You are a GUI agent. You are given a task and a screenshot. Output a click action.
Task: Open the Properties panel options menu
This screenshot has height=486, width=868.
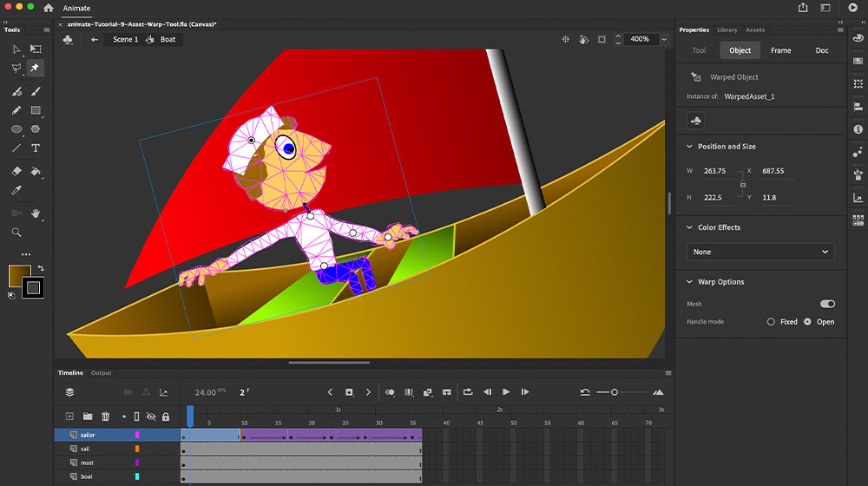coord(840,30)
